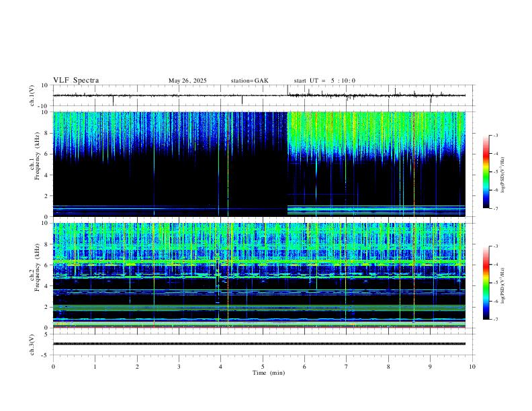Click the upper 'log(PSD)(V²/Hz)' colorbar label

tap(503, 175)
